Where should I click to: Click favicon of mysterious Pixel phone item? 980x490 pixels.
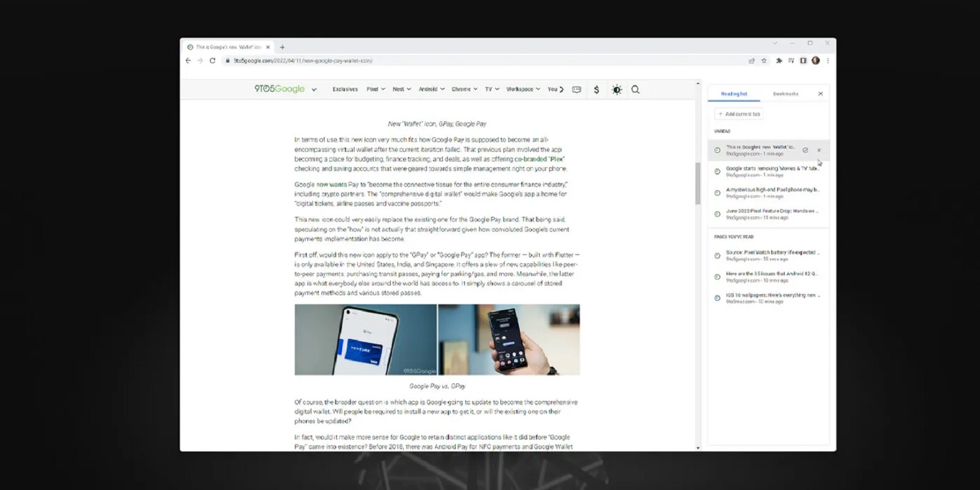pyautogui.click(x=717, y=193)
